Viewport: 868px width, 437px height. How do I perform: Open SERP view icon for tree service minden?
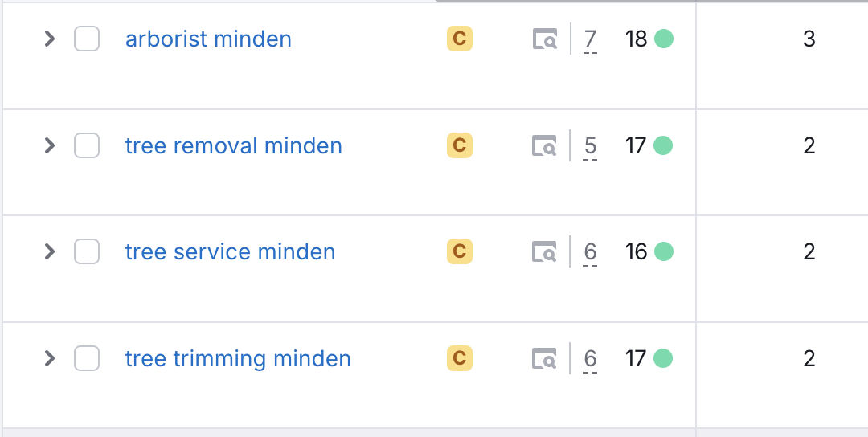tap(545, 252)
